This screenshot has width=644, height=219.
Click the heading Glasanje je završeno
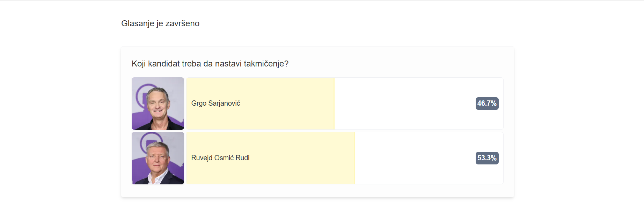[x=160, y=23]
